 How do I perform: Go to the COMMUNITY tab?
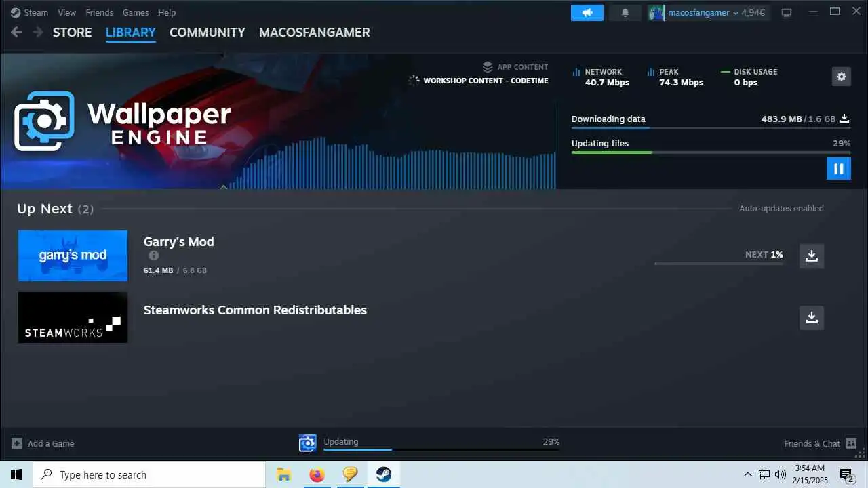point(208,33)
